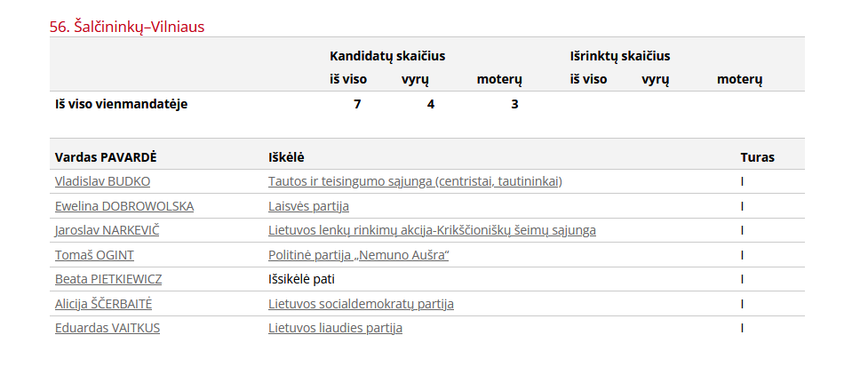The width and height of the screenshot is (868, 367).
Task: Open Beata PIETKIEWICZ profile link
Action: 108,279
